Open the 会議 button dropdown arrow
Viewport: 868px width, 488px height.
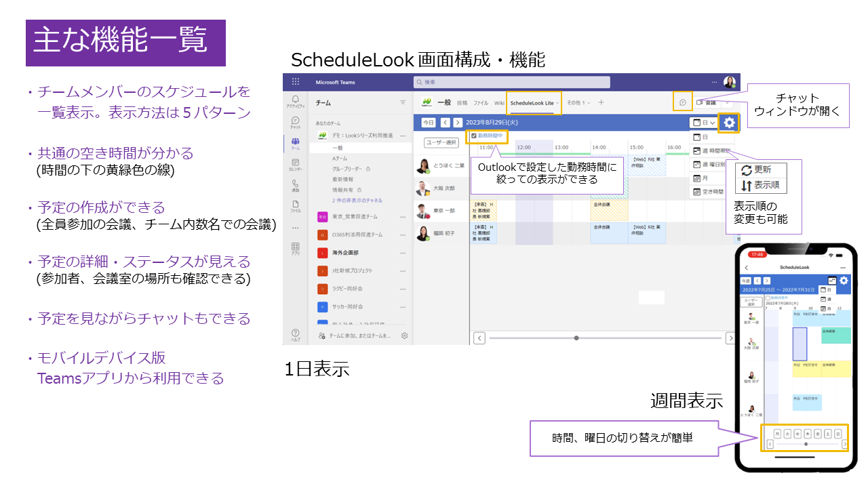tap(726, 103)
